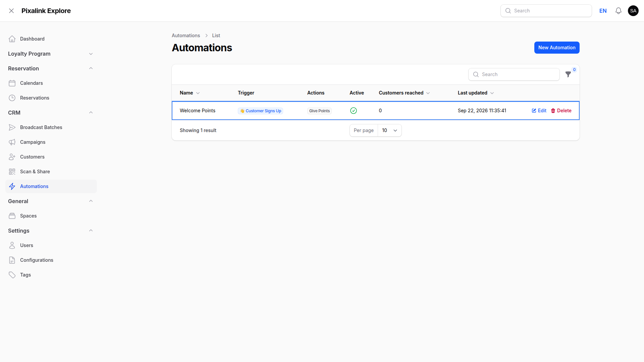
Task: Open Broadcast Batches menu item
Action: (51, 127)
